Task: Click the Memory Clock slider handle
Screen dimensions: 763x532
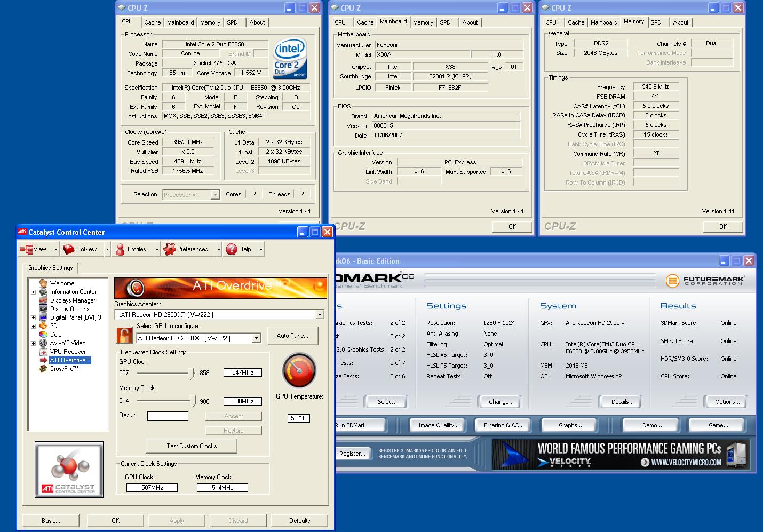Action: point(193,401)
